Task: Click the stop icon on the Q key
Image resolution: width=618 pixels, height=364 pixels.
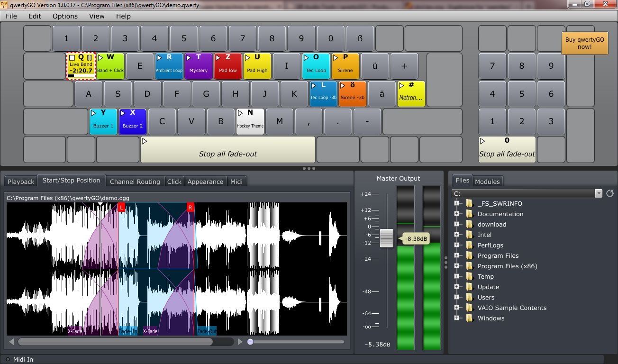Action: point(72,58)
